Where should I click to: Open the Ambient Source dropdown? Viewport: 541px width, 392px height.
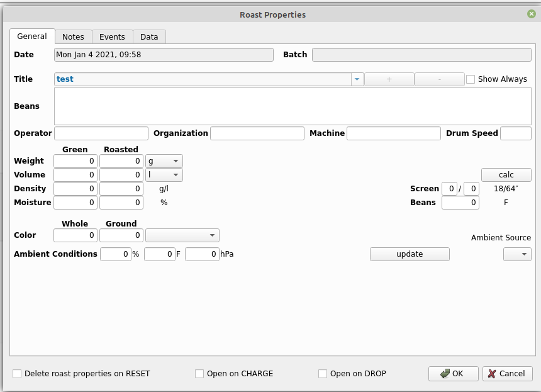(x=517, y=254)
